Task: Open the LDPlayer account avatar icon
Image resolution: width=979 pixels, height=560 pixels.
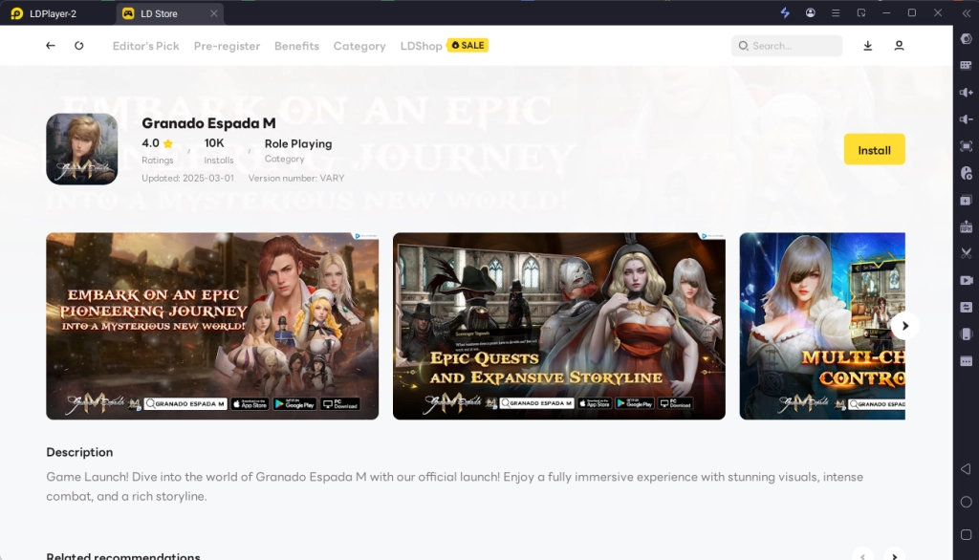Action: (x=811, y=12)
